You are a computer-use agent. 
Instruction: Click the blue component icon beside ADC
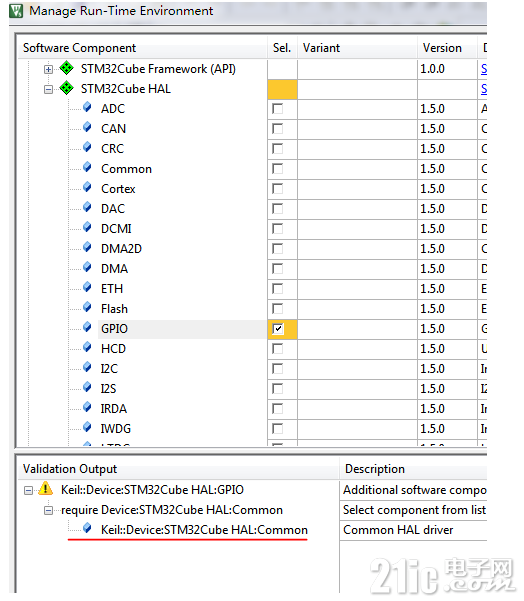click(87, 107)
